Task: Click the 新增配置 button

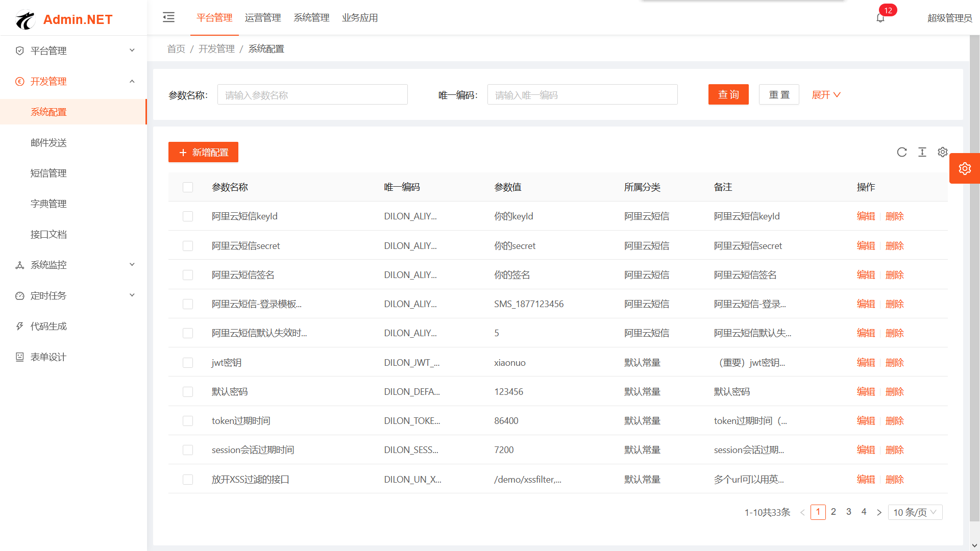Action: click(x=203, y=152)
